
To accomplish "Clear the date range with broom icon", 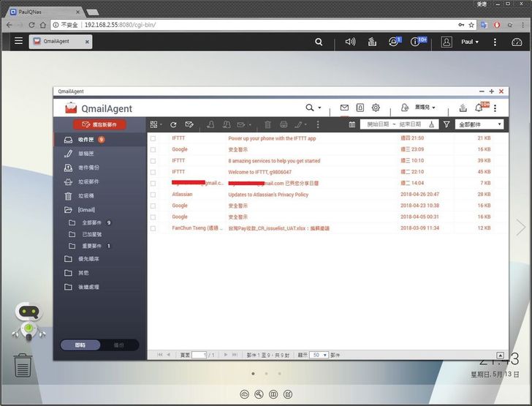I will [x=432, y=124].
